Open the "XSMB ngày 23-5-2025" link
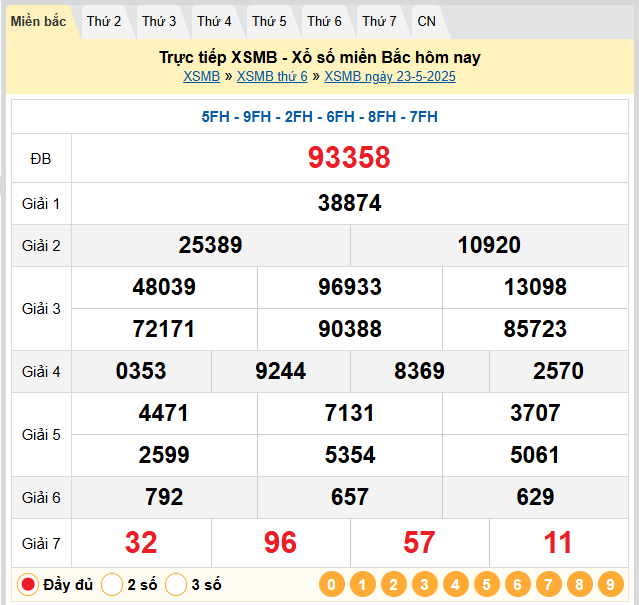The image size is (639, 605). click(390, 76)
